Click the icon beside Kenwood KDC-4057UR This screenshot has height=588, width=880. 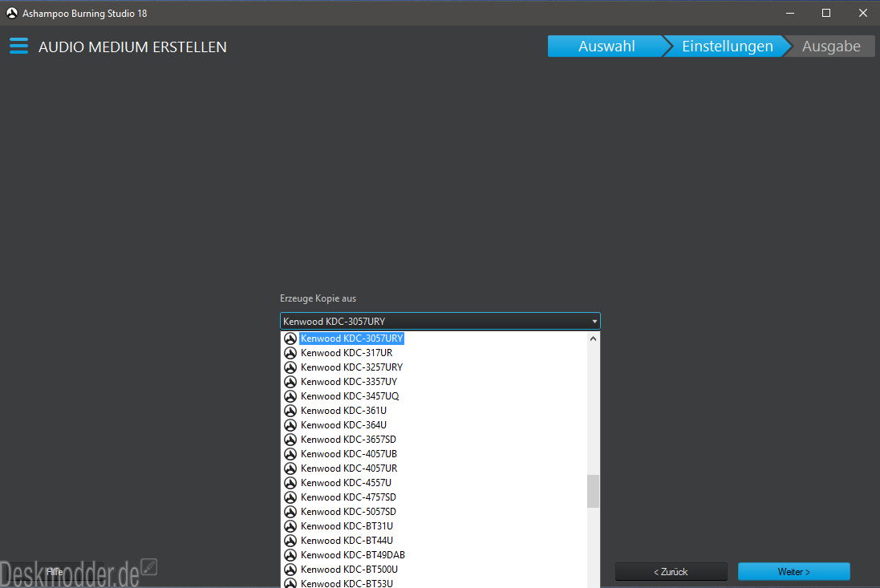(290, 468)
